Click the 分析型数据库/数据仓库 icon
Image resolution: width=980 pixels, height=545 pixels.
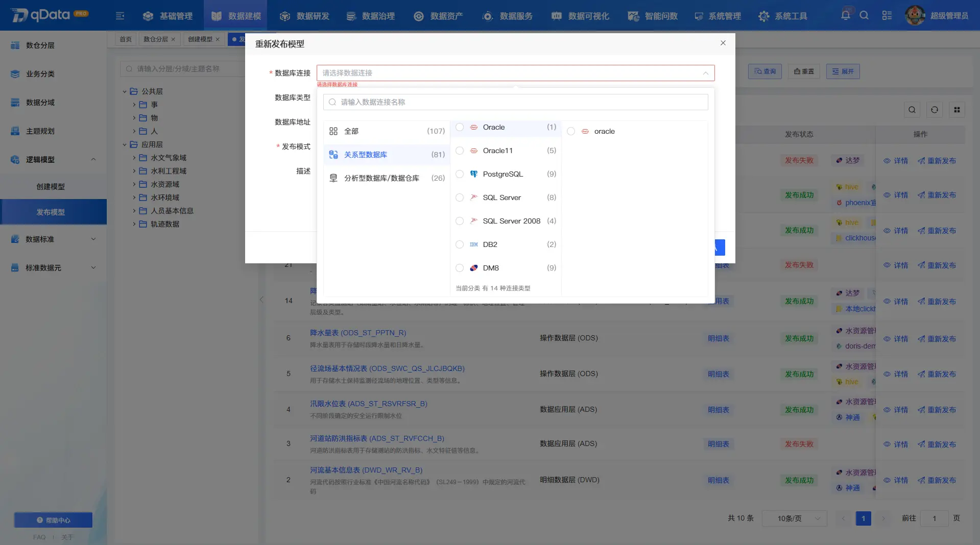(333, 178)
